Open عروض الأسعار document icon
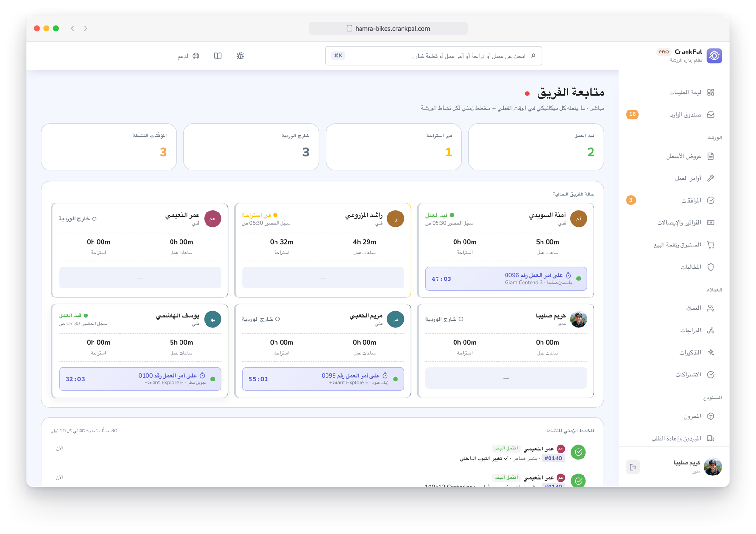Image resolution: width=756 pixels, height=534 pixels. click(x=711, y=156)
